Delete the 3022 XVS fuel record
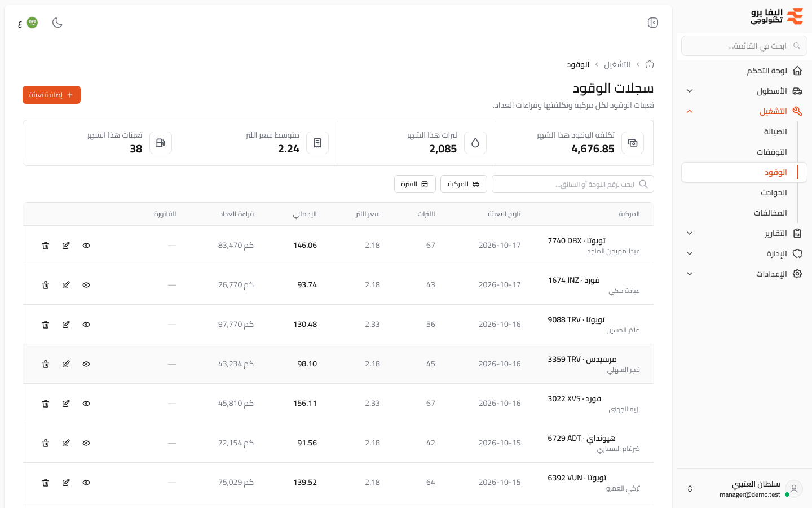 [x=46, y=404]
